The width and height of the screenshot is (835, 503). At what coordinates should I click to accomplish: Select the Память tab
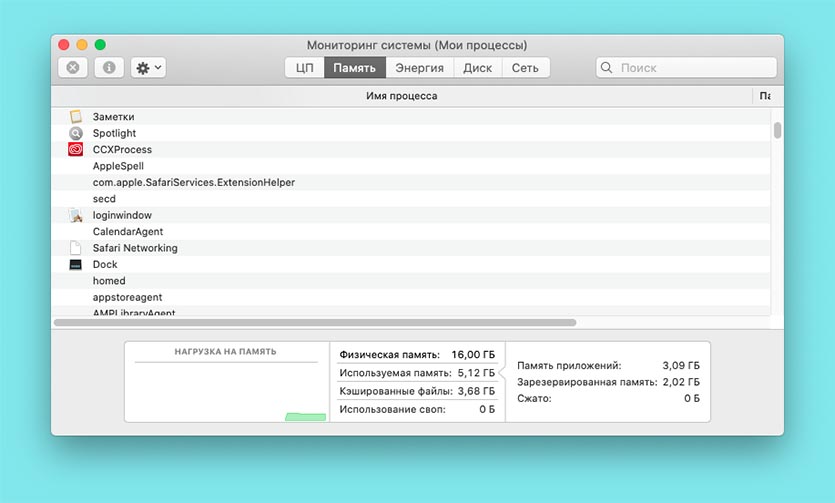tap(355, 68)
